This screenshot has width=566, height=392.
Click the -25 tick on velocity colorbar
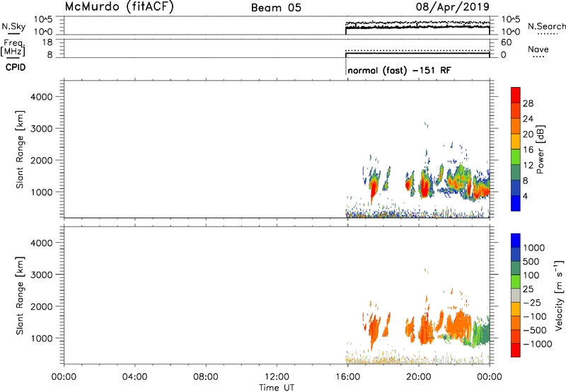coord(531,302)
